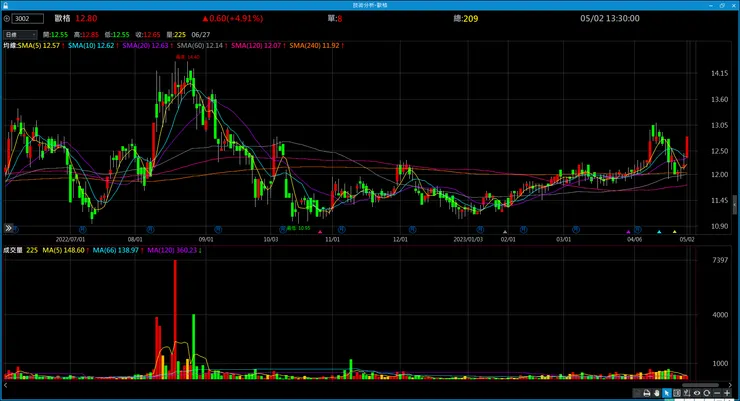
Task: Click the drawing tools icon beside pointer
Action: pyautogui.click(x=687, y=393)
